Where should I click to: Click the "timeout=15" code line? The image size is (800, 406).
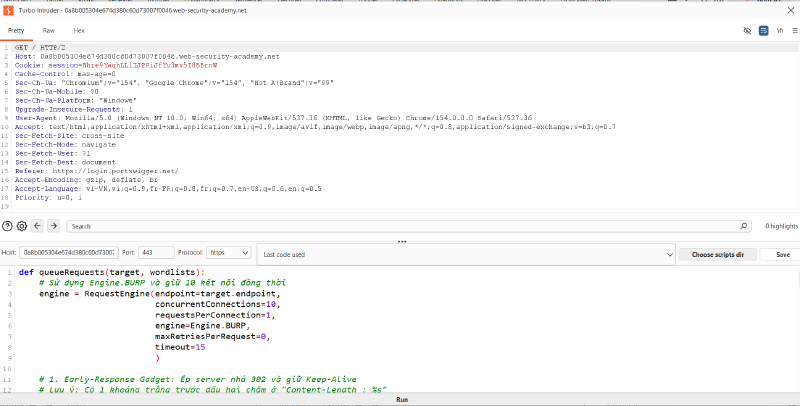(x=180, y=347)
